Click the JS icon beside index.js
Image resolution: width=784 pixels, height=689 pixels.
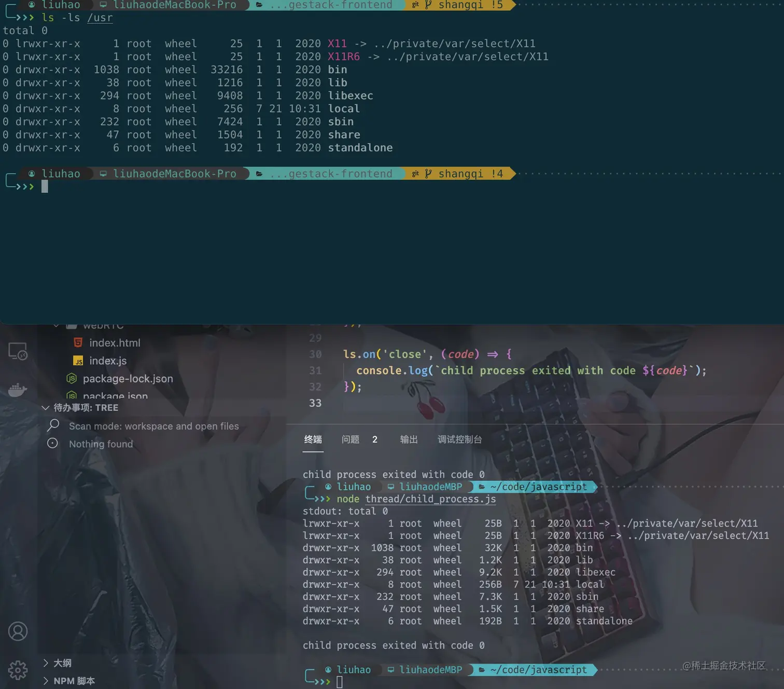pyautogui.click(x=78, y=361)
